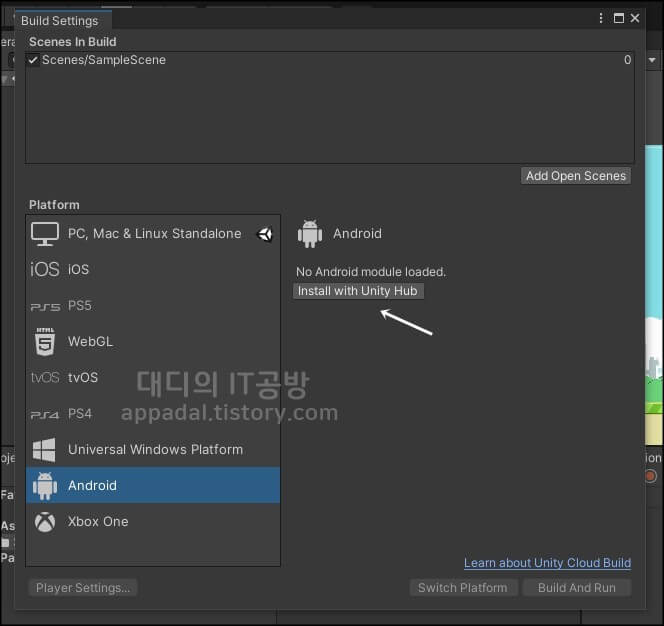Click Add Open Scenes button

575,176
